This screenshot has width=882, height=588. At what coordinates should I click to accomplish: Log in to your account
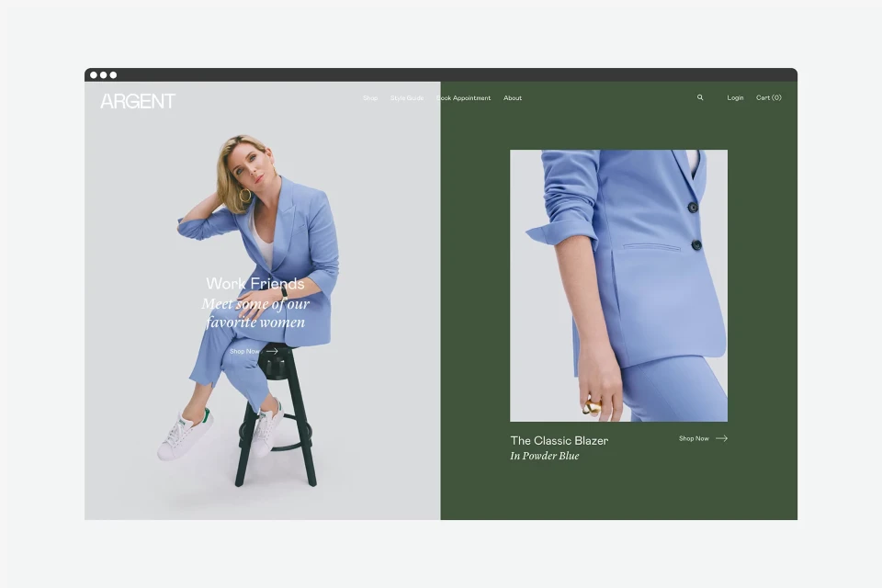tap(735, 97)
